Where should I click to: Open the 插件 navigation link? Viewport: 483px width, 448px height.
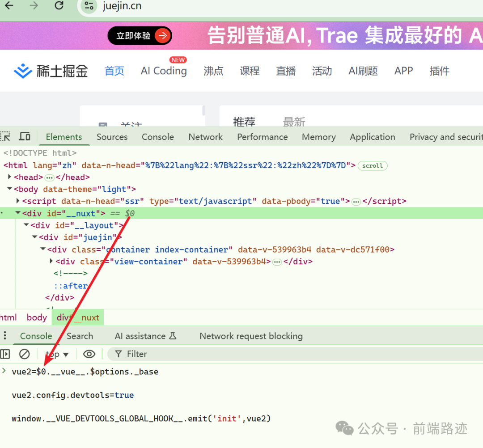click(x=439, y=71)
